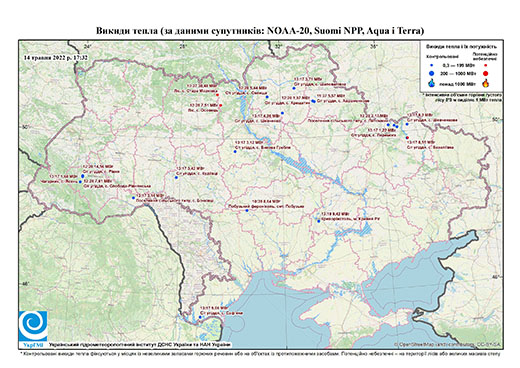Click the УкрГМІ spiral logo

point(33,326)
